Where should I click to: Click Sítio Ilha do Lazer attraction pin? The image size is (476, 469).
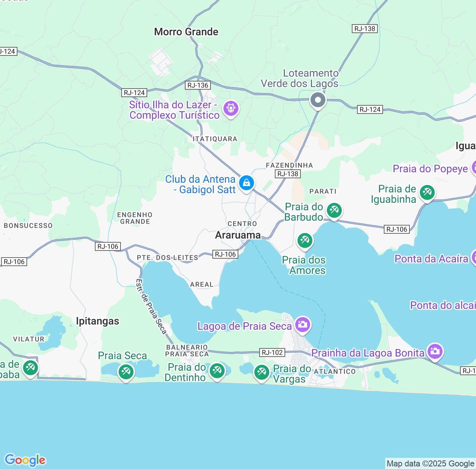click(x=231, y=109)
